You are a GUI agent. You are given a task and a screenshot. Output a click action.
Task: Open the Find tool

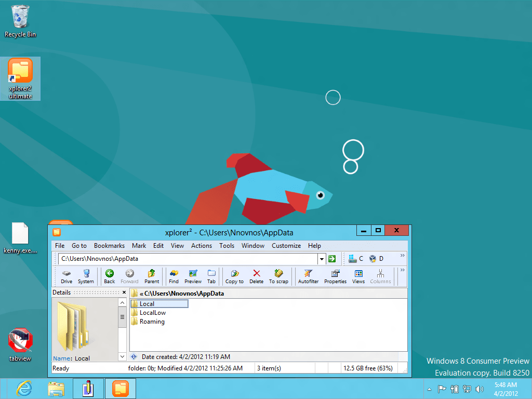(174, 276)
